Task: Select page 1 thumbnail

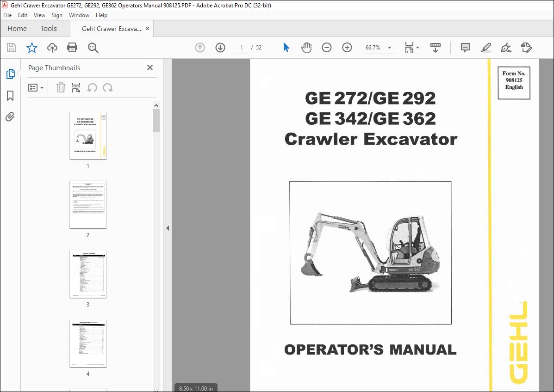Action: [88, 135]
